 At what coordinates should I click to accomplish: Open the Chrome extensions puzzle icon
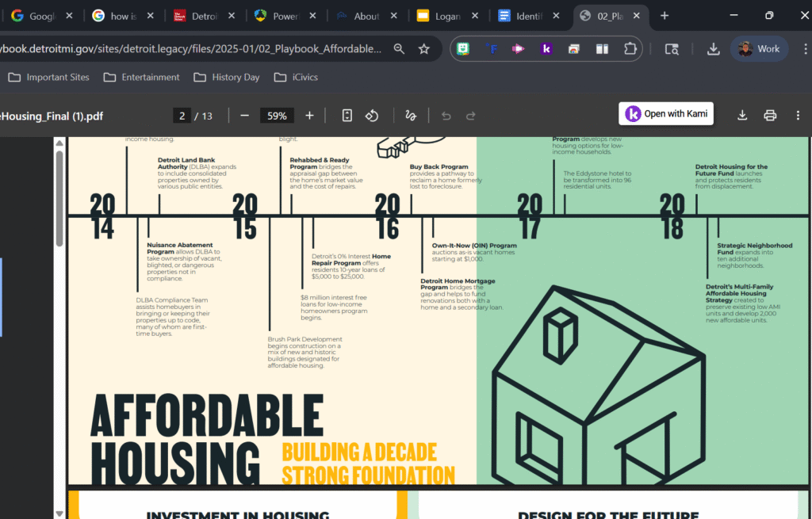pyautogui.click(x=630, y=49)
